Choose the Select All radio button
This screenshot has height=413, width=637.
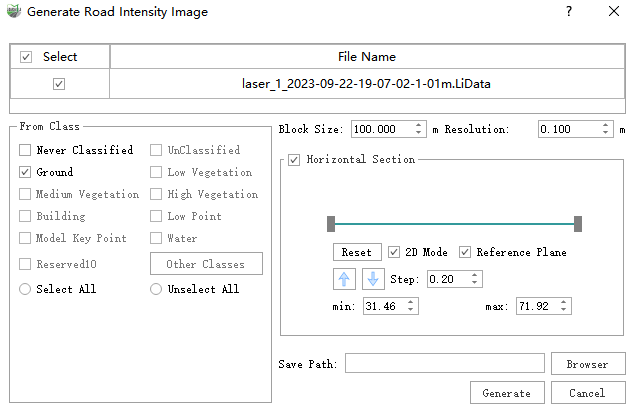click(x=25, y=289)
